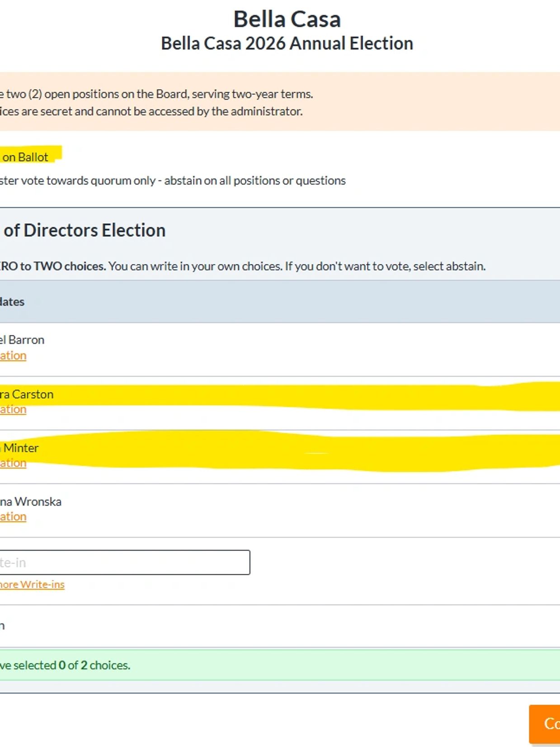Image resolution: width=560 pixels, height=747 pixels.
Task: Click the 'of Directors Election' section heading
Action: tap(85, 230)
